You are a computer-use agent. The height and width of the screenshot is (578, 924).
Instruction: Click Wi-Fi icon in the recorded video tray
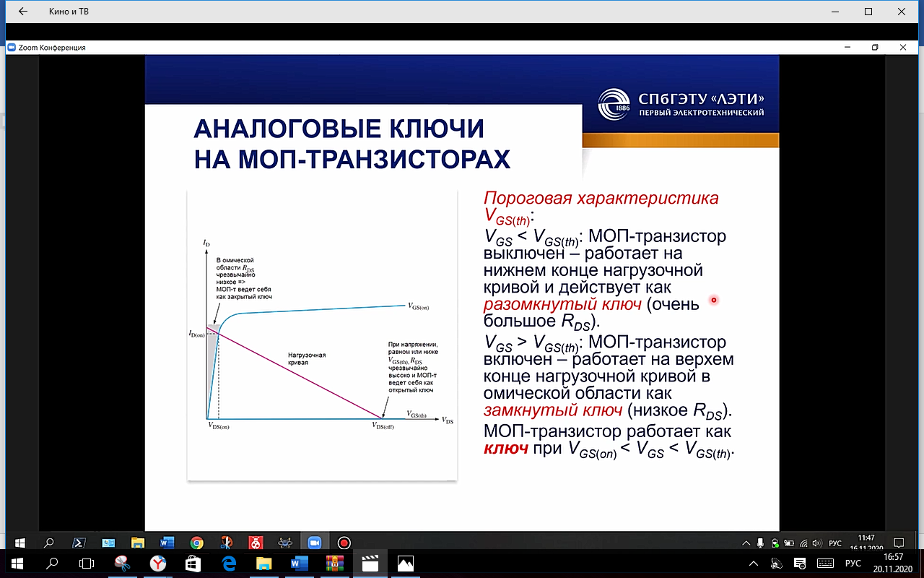pos(803,543)
